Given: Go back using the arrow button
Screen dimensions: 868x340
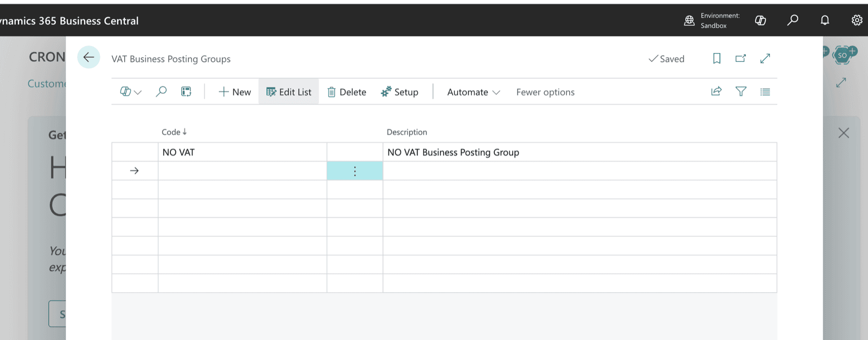Looking at the screenshot, I should (x=88, y=57).
